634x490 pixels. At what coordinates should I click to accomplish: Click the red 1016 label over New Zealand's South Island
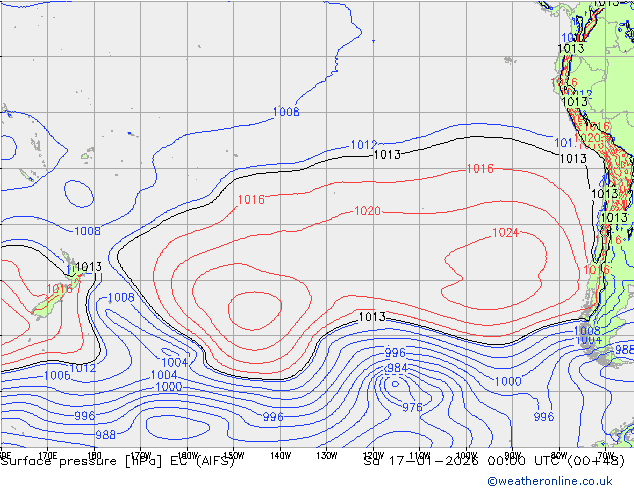click(59, 289)
